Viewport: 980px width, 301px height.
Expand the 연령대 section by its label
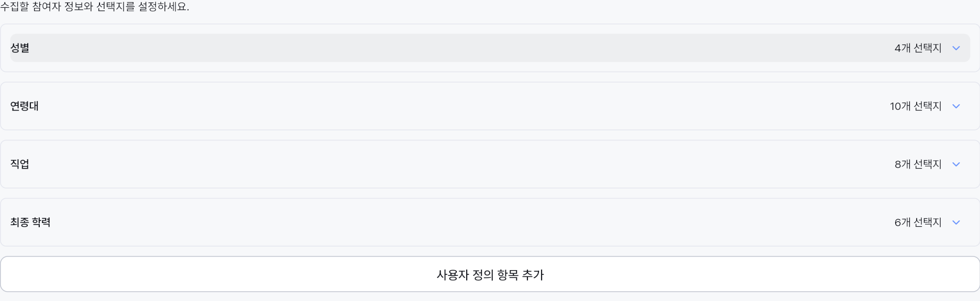coord(25,106)
